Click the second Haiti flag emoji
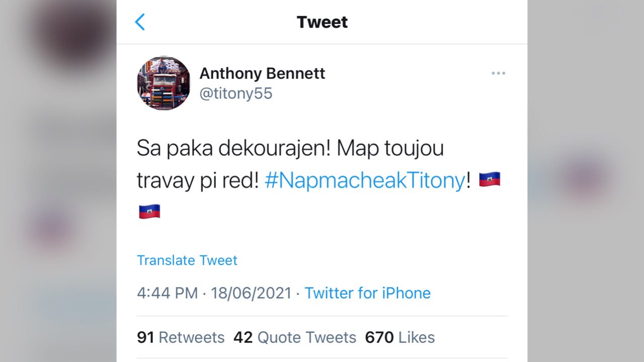This screenshot has width=644, height=362. coord(149,211)
